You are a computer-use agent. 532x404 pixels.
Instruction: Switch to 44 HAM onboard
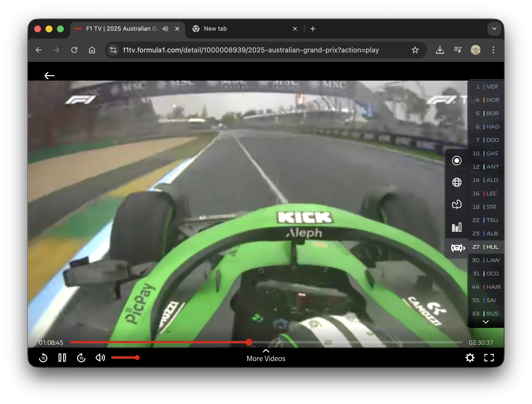[486, 287]
